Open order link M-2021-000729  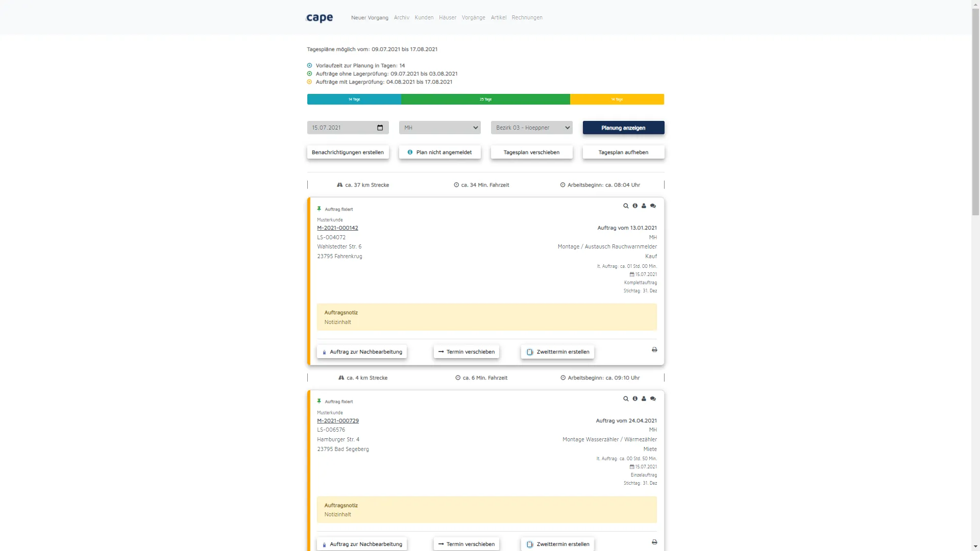(x=338, y=421)
